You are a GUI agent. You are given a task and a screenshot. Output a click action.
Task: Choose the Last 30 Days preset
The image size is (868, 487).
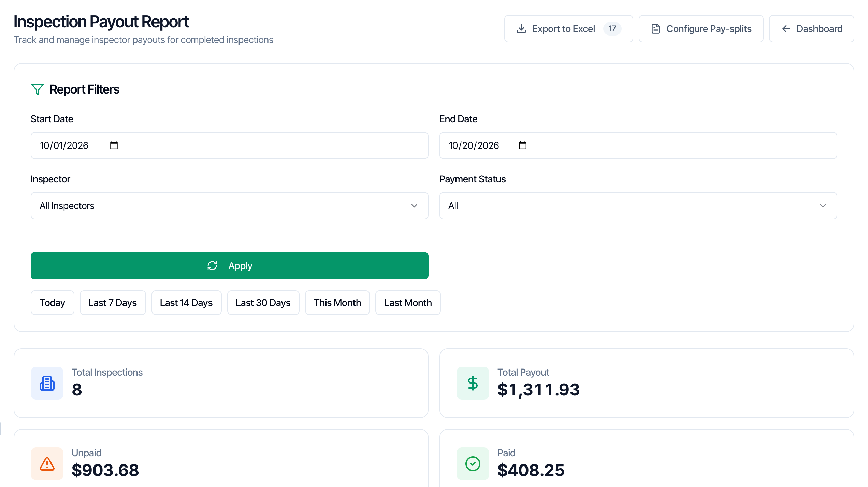(263, 303)
